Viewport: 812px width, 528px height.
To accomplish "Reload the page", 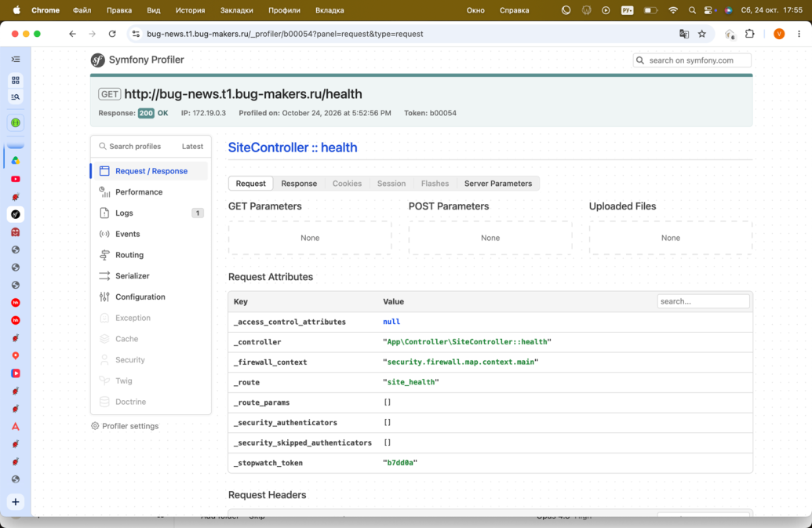I will tap(112, 34).
